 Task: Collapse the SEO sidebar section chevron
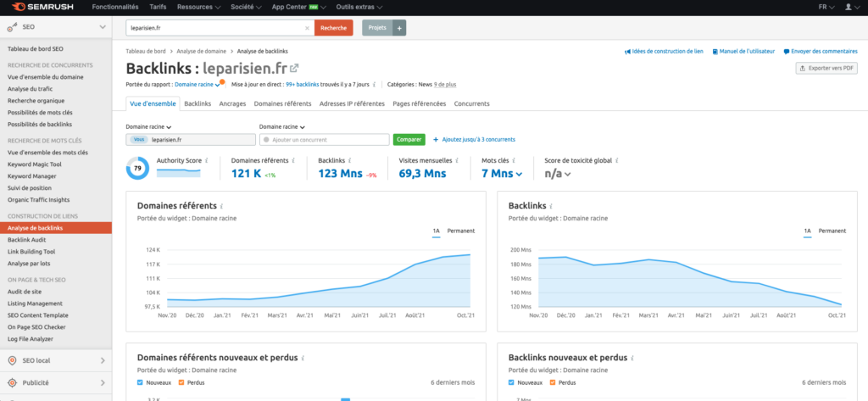point(103,27)
